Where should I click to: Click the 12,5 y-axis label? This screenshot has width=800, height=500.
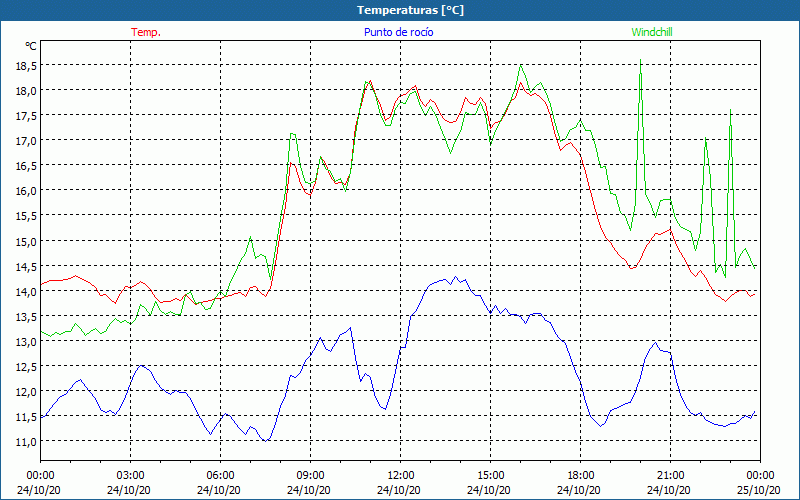(27, 366)
